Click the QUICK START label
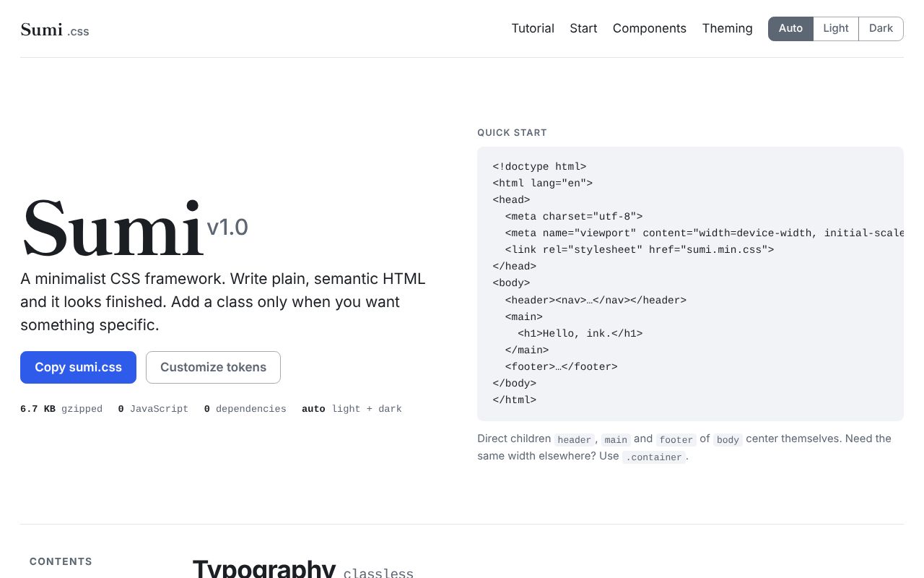924x578 pixels. point(512,132)
